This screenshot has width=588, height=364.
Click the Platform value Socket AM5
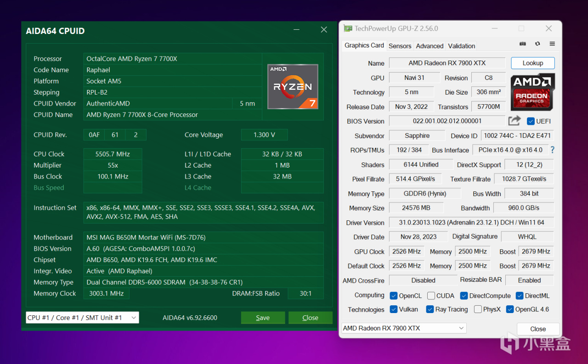173,81
